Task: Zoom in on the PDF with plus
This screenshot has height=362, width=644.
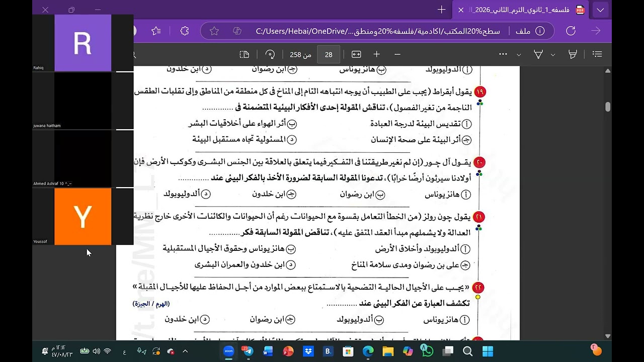Action: pos(376,54)
